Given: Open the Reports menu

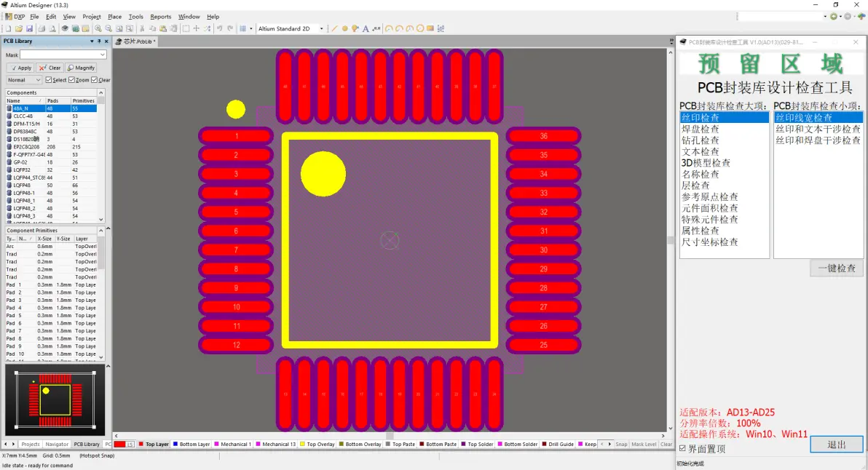Looking at the screenshot, I should pyautogui.click(x=160, y=17).
